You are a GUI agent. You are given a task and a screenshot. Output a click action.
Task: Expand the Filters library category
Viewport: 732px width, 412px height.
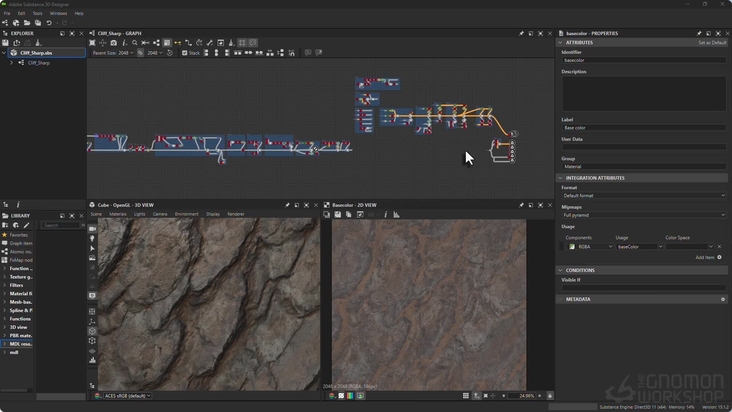point(4,285)
